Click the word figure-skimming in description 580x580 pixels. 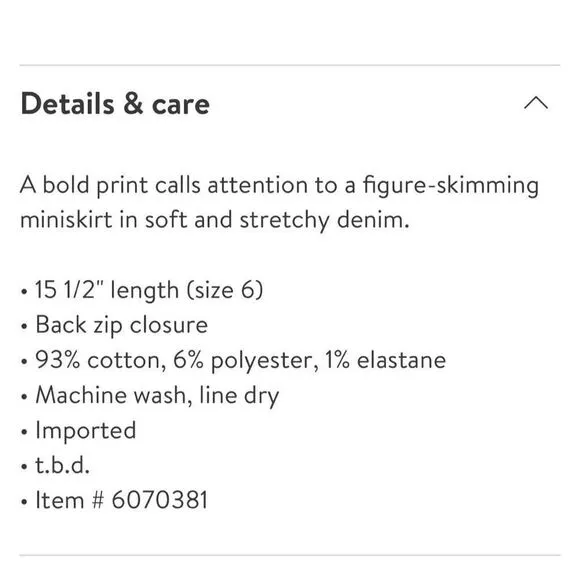(451, 186)
